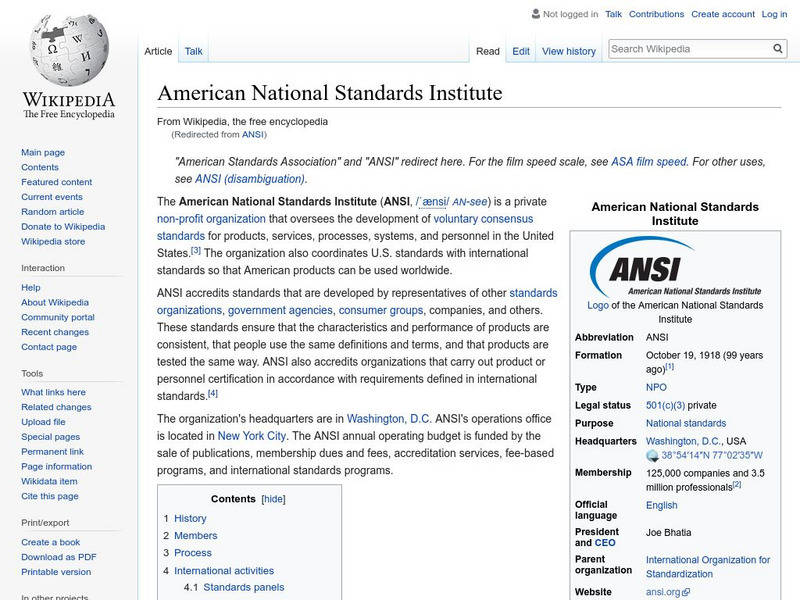Viewport: 800px width, 600px height.
Task: Follow the Washington, D.C. headquarters link
Action: (x=683, y=441)
